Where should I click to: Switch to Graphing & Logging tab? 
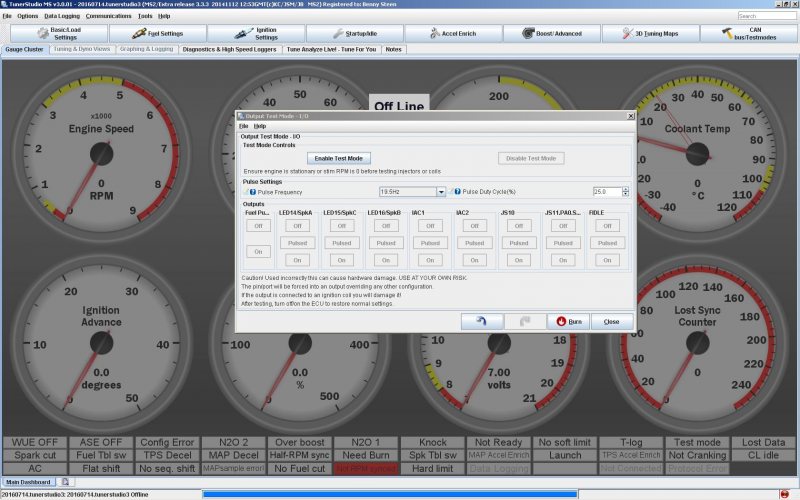tap(146, 49)
